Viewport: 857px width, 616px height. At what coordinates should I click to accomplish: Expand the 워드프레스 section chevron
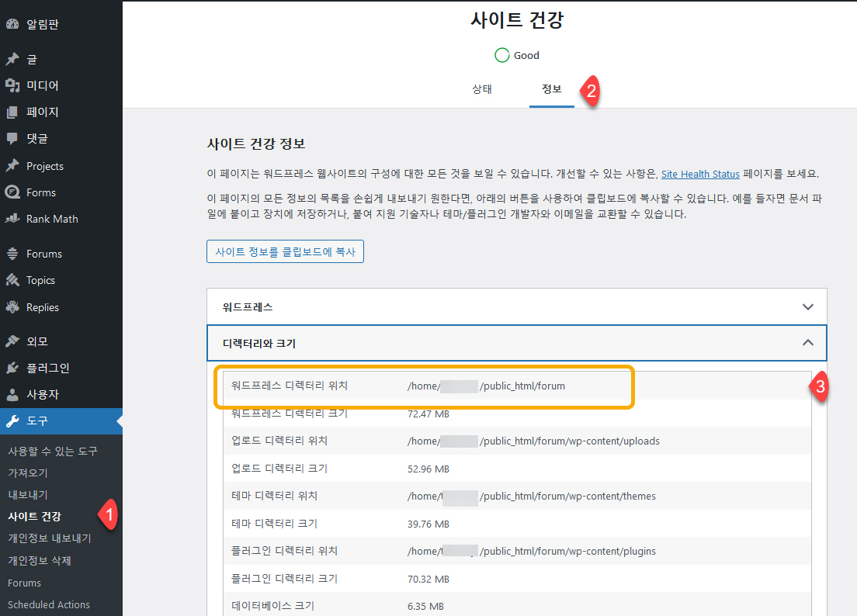tap(808, 307)
